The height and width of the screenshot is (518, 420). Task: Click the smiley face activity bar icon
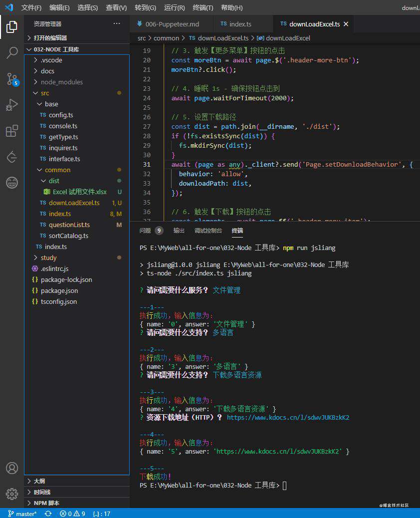[x=12, y=183]
